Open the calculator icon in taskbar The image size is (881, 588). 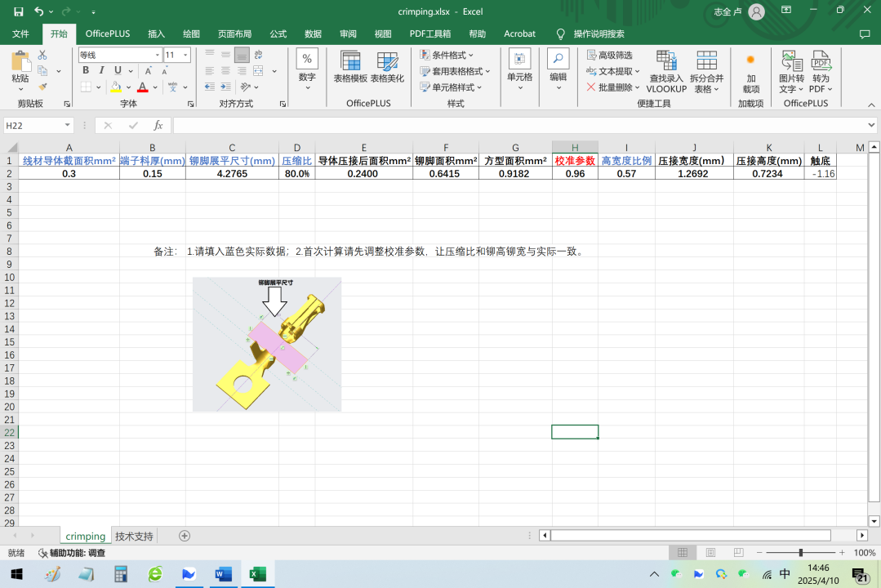click(120, 574)
